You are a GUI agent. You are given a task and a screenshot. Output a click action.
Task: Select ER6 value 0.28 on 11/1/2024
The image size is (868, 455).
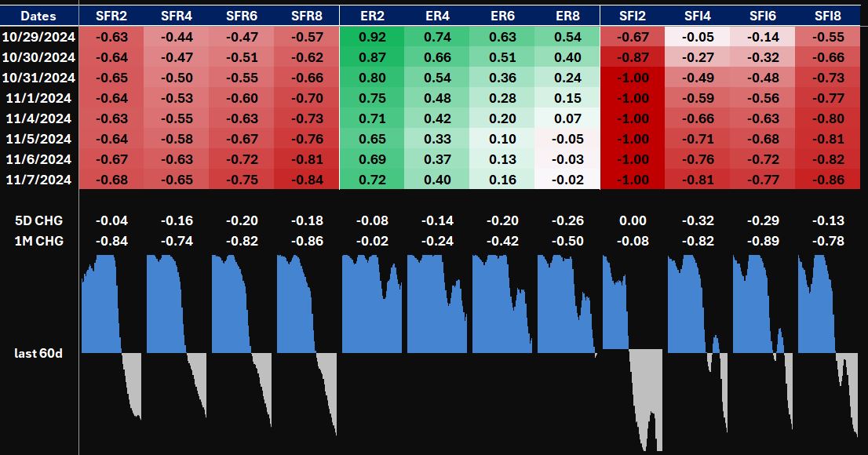(502, 99)
